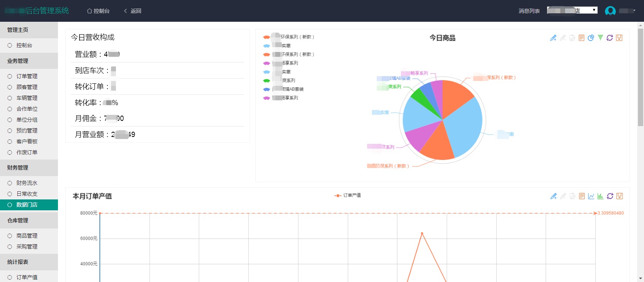Switch 今日商品 chart to pie view icon
The width and height of the screenshot is (644, 282).
coord(590,37)
